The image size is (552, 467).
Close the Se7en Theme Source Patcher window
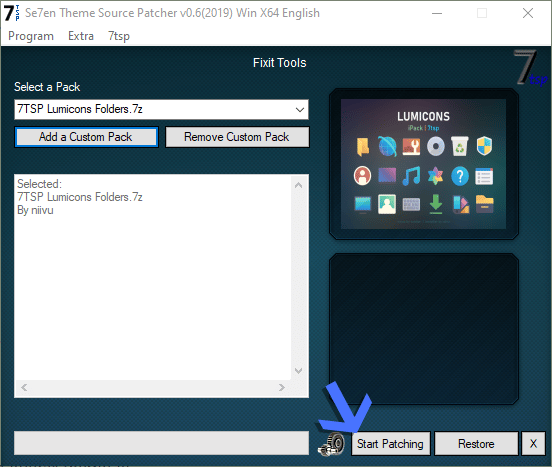528,13
